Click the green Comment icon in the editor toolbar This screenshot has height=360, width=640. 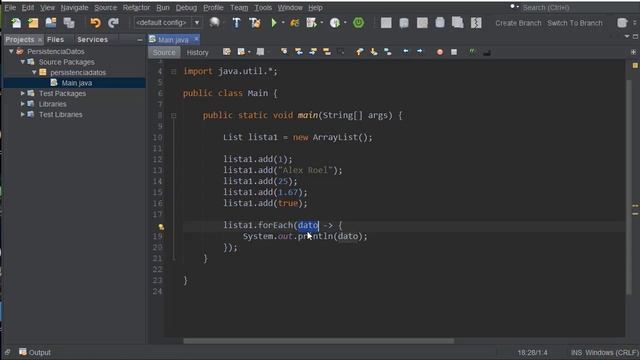click(x=472, y=52)
